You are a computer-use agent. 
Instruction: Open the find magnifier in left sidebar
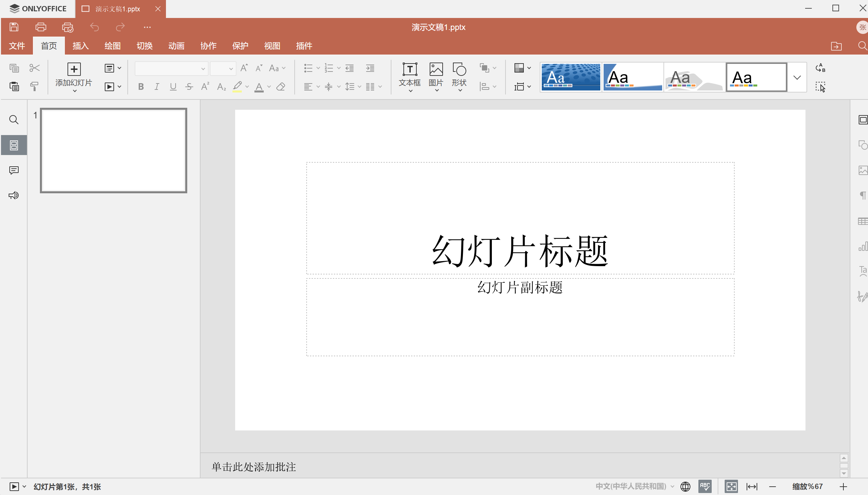pyautogui.click(x=14, y=120)
